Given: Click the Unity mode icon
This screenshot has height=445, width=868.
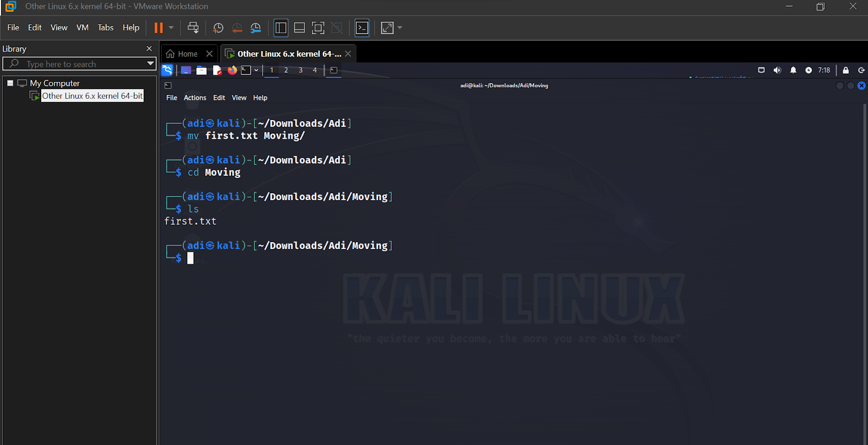Looking at the screenshot, I should (337, 28).
